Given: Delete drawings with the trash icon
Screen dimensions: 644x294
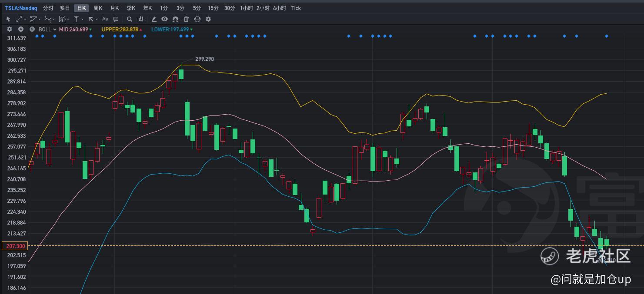Looking at the screenshot, I should (186, 19).
